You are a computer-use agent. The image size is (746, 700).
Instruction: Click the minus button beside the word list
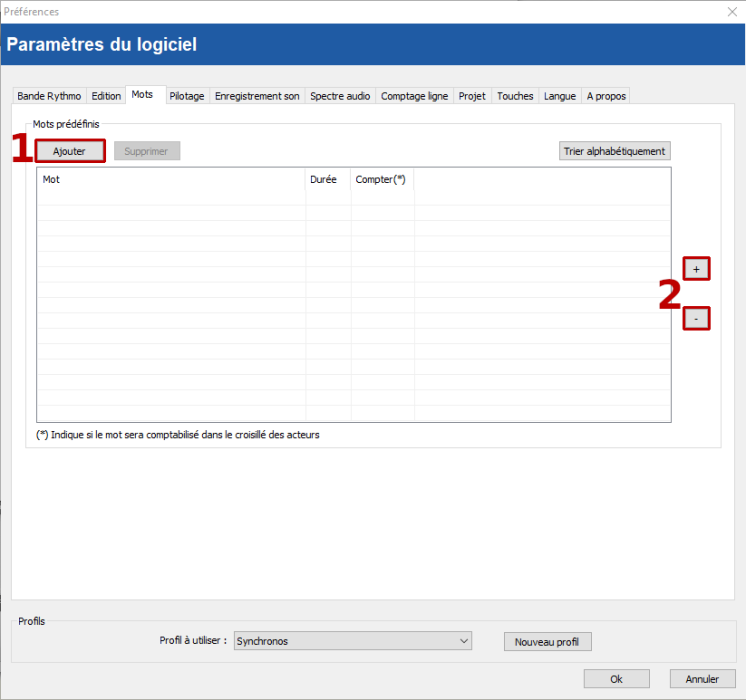point(697,319)
